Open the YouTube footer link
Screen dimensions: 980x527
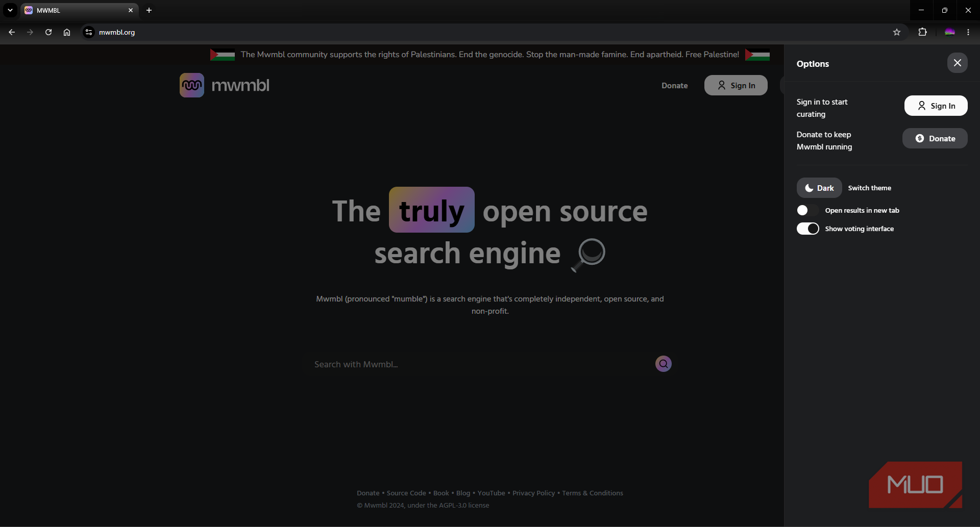tap(491, 493)
